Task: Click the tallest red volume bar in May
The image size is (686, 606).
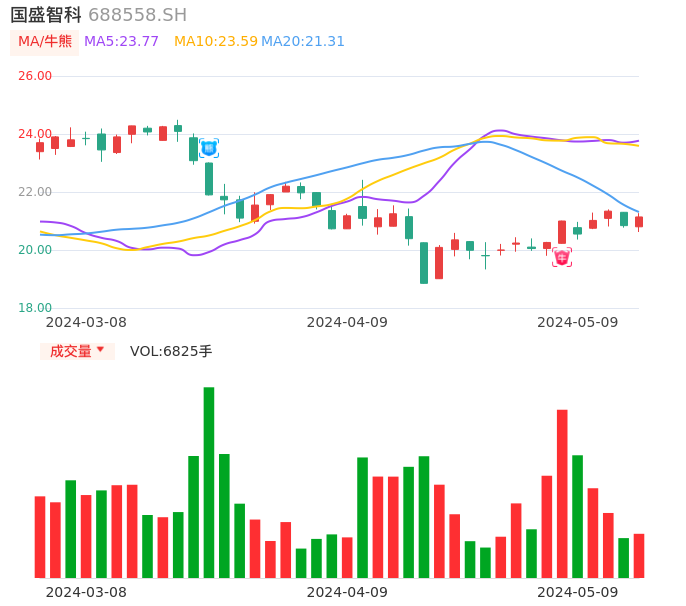Action: tap(562, 494)
